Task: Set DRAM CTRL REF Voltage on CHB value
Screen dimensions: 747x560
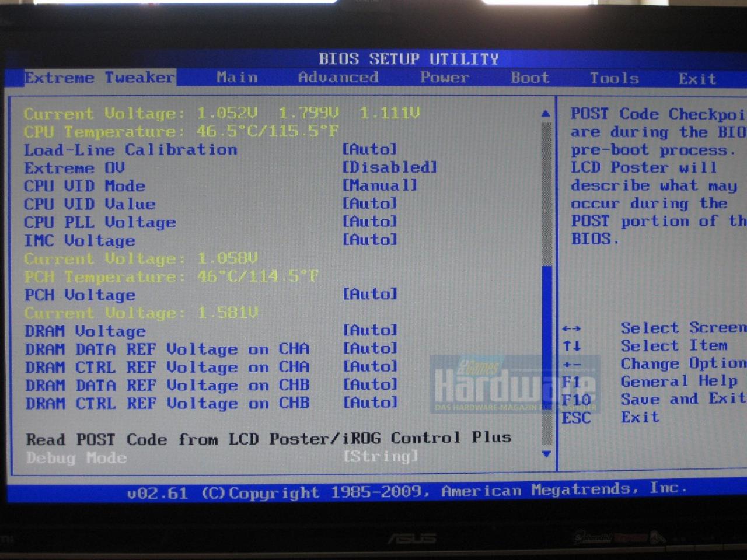Action: [x=369, y=402]
